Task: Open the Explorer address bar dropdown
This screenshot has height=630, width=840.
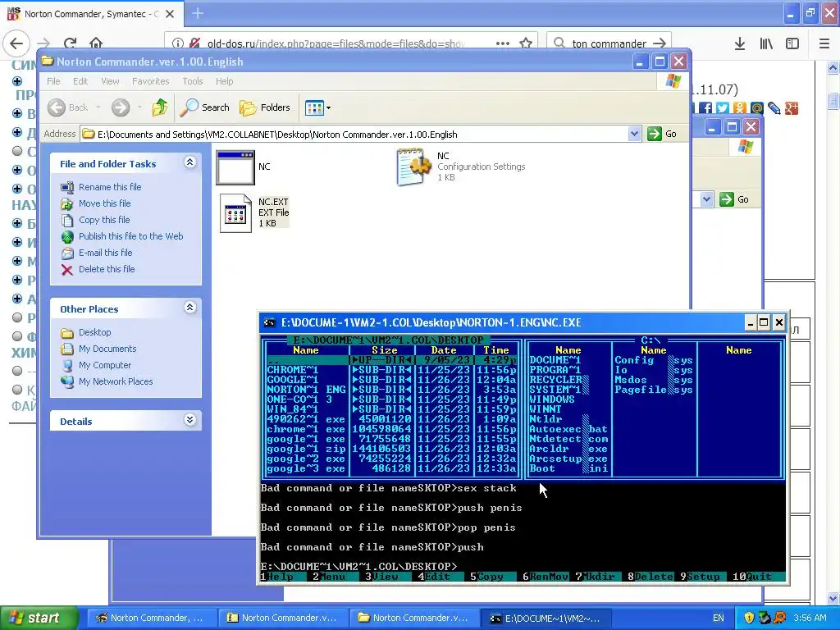Action: pos(634,134)
